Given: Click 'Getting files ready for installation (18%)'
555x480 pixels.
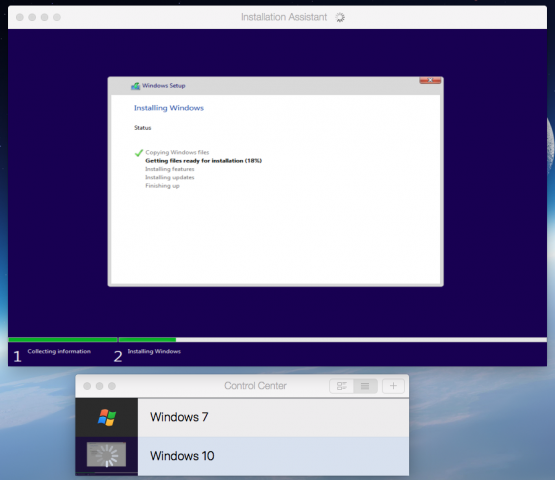Looking at the screenshot, I should [x=204, y=161].
